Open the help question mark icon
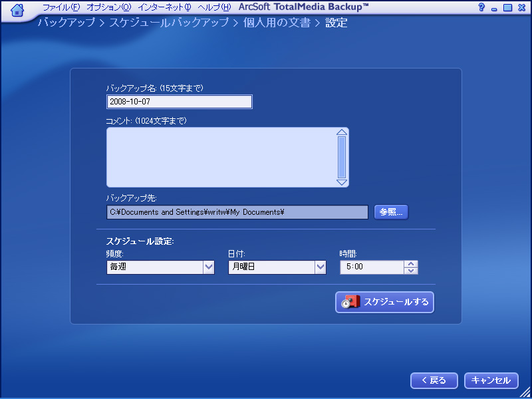 [x=481, y=7]
